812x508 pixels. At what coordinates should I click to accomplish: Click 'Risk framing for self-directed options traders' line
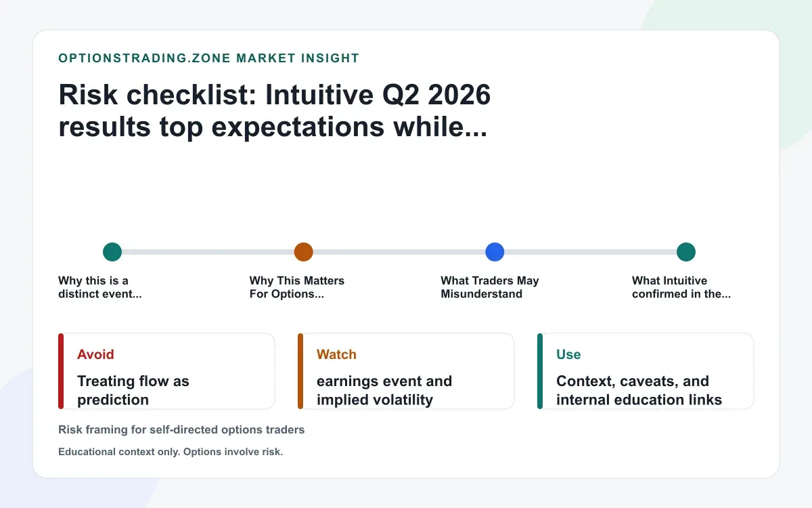[x=181, y=429]
